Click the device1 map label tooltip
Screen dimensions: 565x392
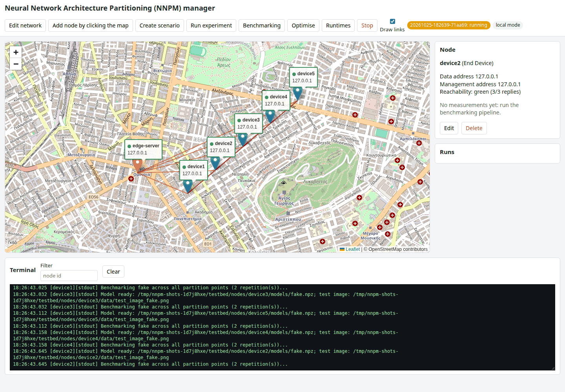[x=193, y=170]
